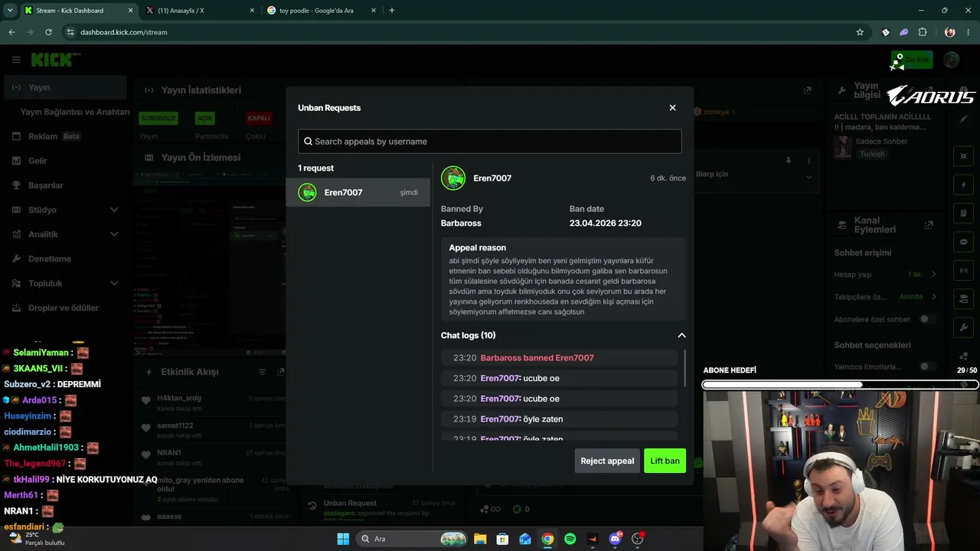Toggle Yalnızca Emotlarla switch
This screenshot has height=551, width=980.
tap(927, 367)
